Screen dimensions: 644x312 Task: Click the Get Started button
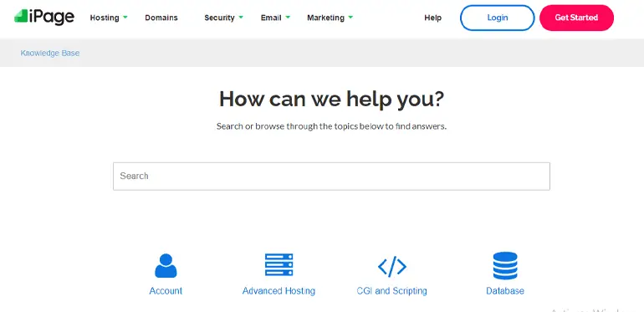coord(576,18)
